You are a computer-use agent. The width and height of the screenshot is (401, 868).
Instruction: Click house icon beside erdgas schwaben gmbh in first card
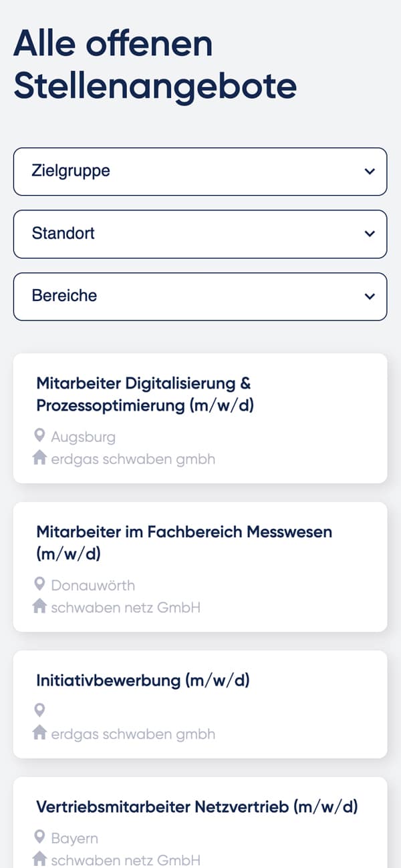[39, 459]
